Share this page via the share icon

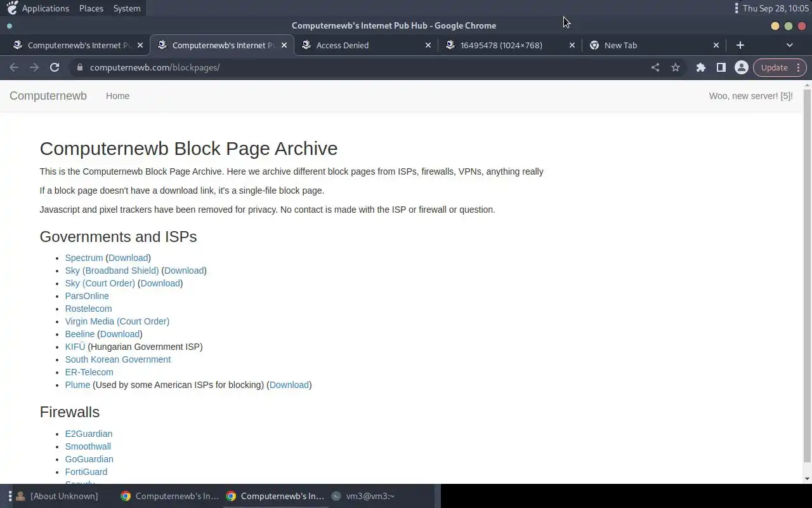click(655, 67)
